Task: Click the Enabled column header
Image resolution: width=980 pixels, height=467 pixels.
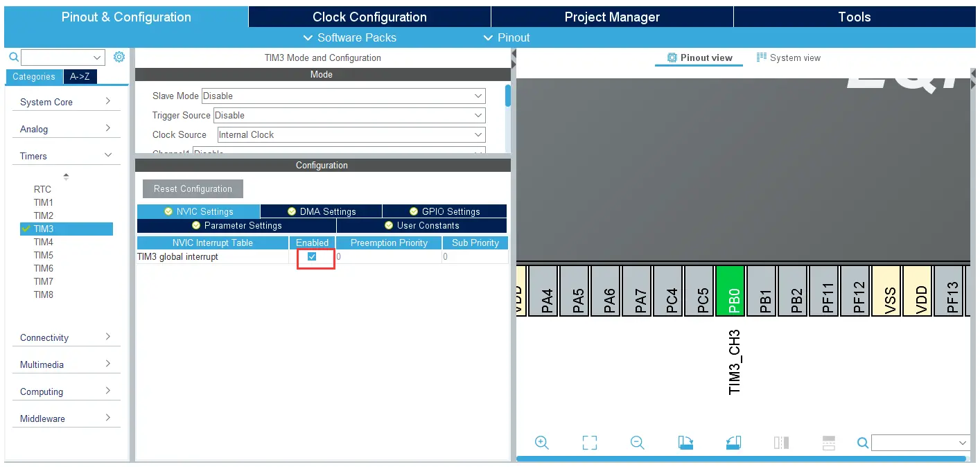Action: [313, 243]
